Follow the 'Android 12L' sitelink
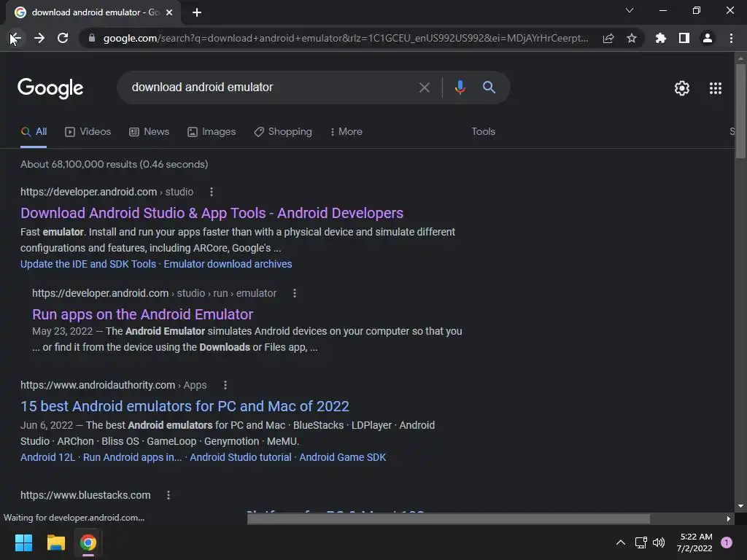Image resolution: width=747 pixels, height=560 pixels. tap(47, 457)
